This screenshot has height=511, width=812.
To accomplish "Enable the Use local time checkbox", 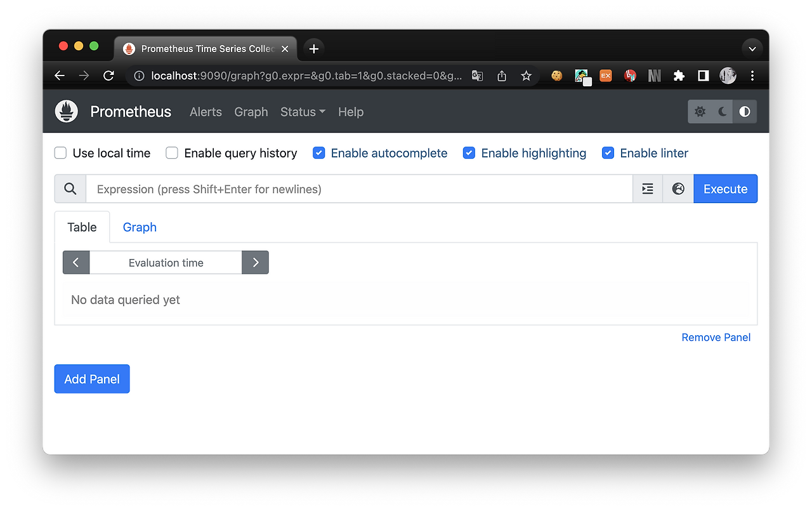I will pyautogui.click(x=60, y=153).
